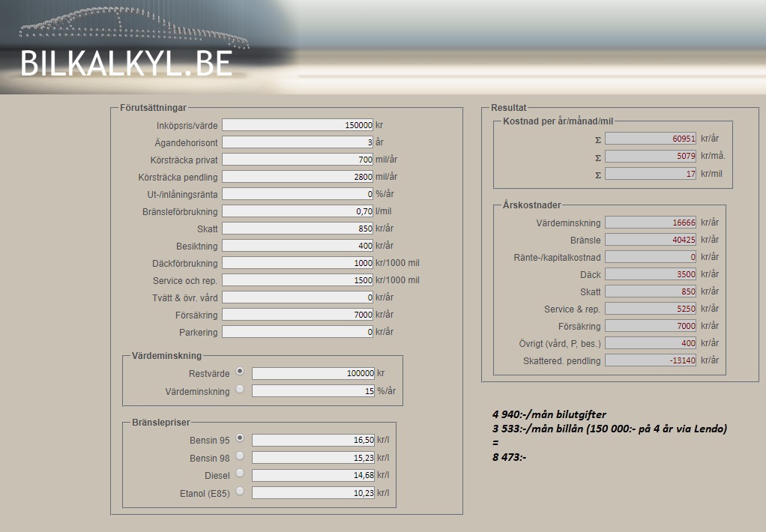Viewport: 766px width, 532px height.
Task: Click the Diesel price field
Action: coord(313,475)
